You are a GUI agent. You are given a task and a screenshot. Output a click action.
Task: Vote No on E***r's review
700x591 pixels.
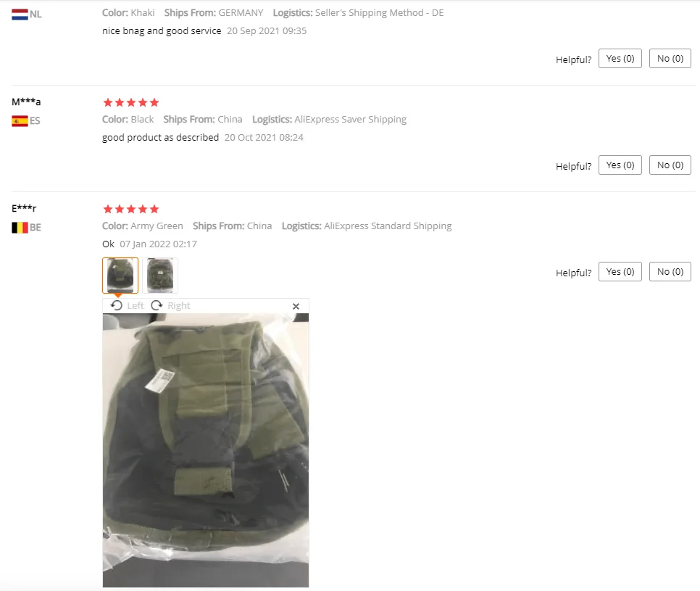(670, 272)
